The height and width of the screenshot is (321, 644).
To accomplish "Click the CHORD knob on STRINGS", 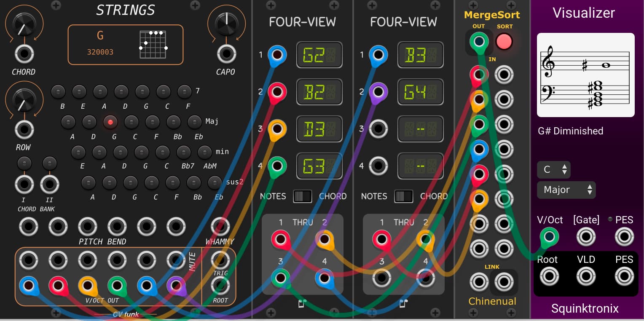I will point(23,24).
